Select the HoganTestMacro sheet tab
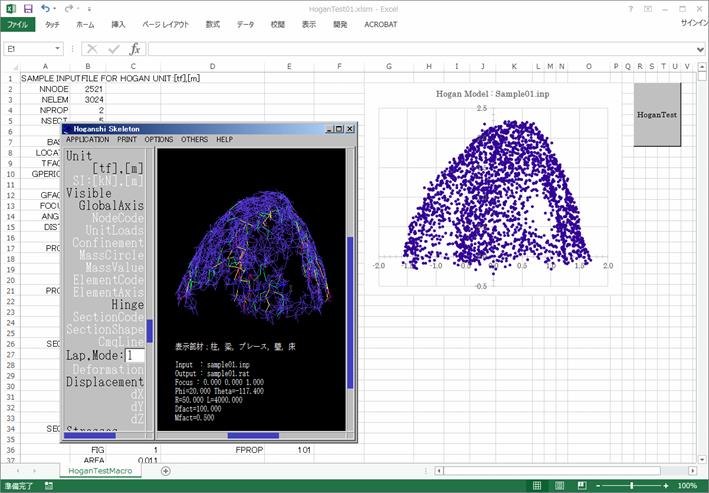This screenshot has height=493, width=709. tap(100, 470)
